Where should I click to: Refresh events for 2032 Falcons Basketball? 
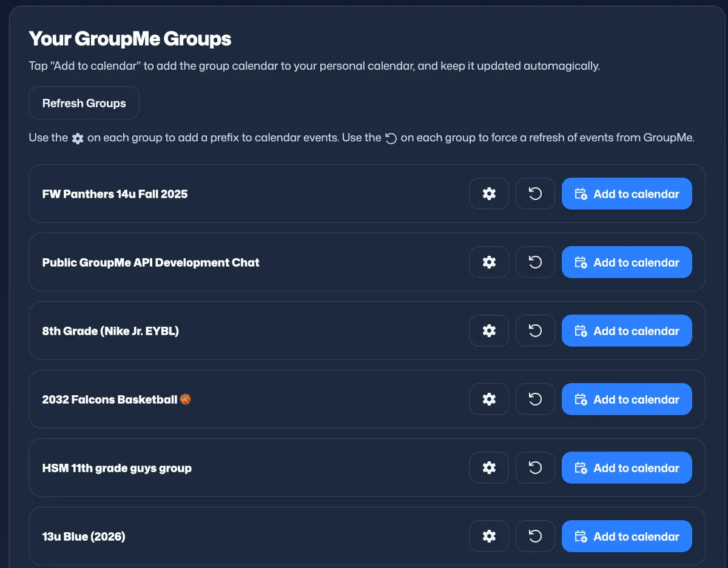[x=535, y=399]
